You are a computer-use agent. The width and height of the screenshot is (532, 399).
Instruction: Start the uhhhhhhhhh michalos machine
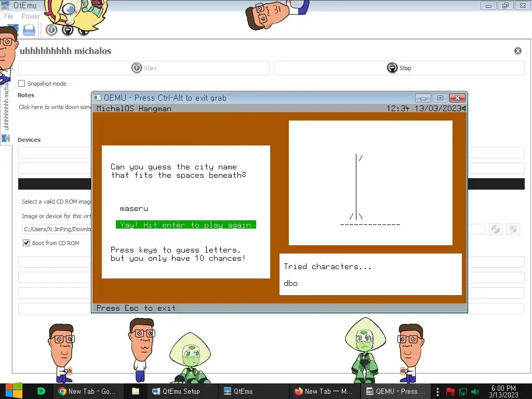pyautogui.click(x=144, y=68)
